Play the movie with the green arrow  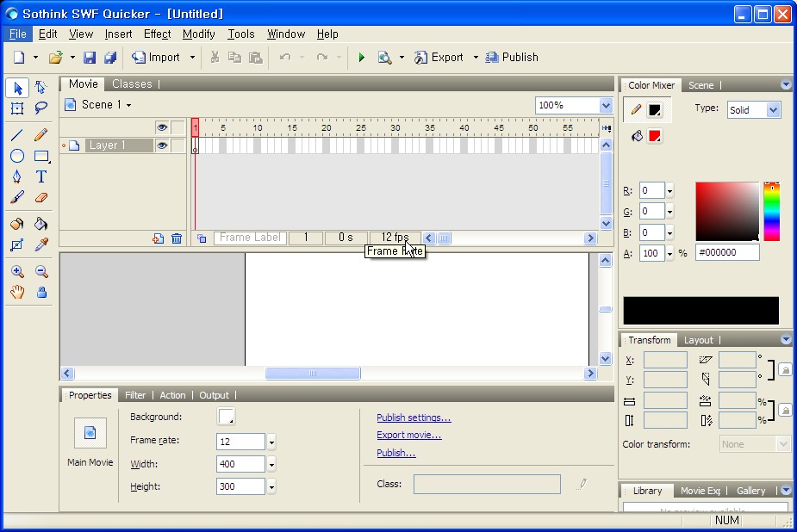click(361, 58)
